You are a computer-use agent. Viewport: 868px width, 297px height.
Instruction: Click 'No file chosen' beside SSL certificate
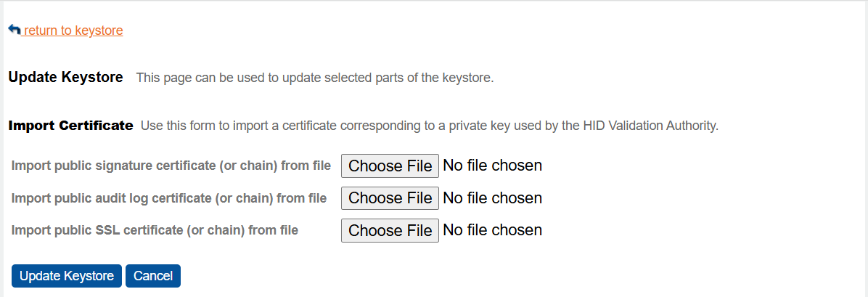pos(492,230)
